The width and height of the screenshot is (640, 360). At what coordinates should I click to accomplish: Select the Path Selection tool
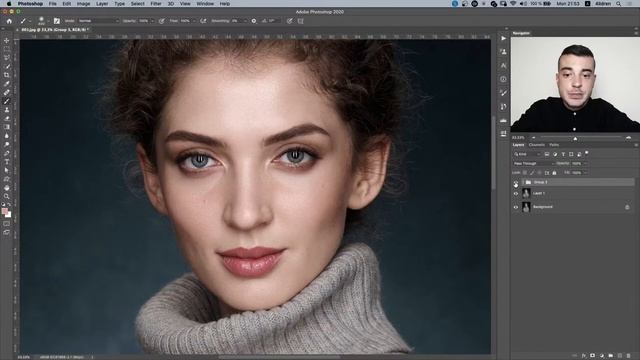click(x=7, y=170)
